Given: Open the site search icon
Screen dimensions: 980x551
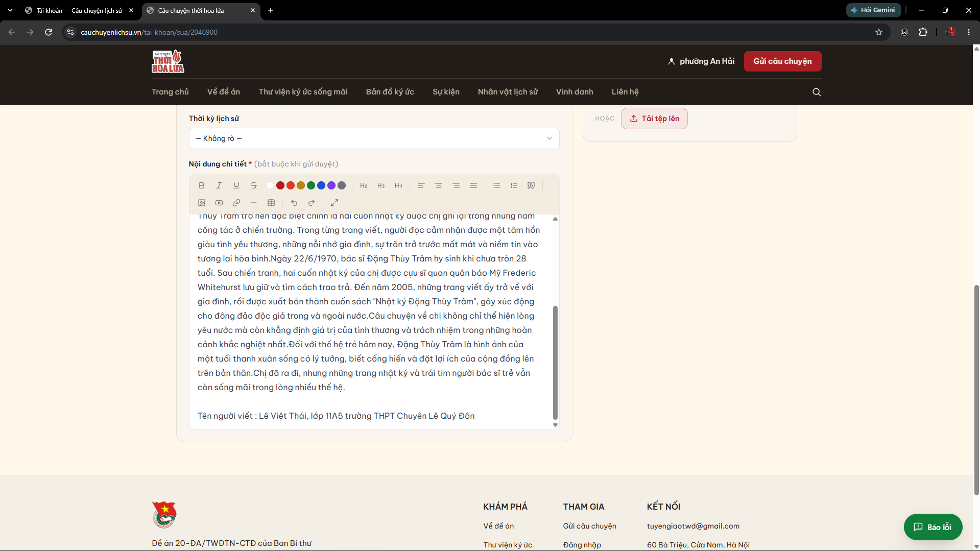Looking at the screenshot, I should tap(817, 92).
